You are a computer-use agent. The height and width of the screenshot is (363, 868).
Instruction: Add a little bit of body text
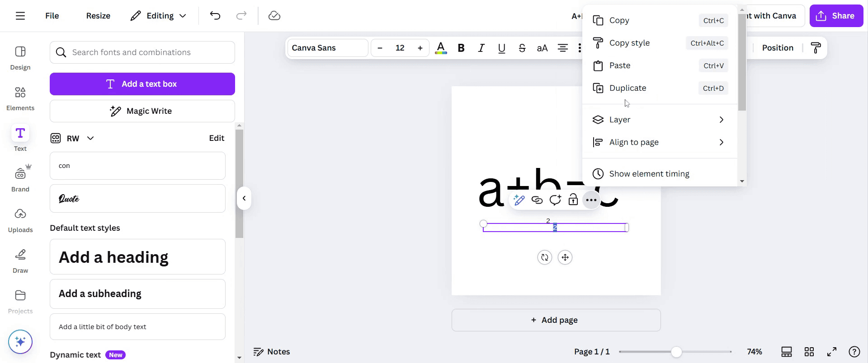137,327
